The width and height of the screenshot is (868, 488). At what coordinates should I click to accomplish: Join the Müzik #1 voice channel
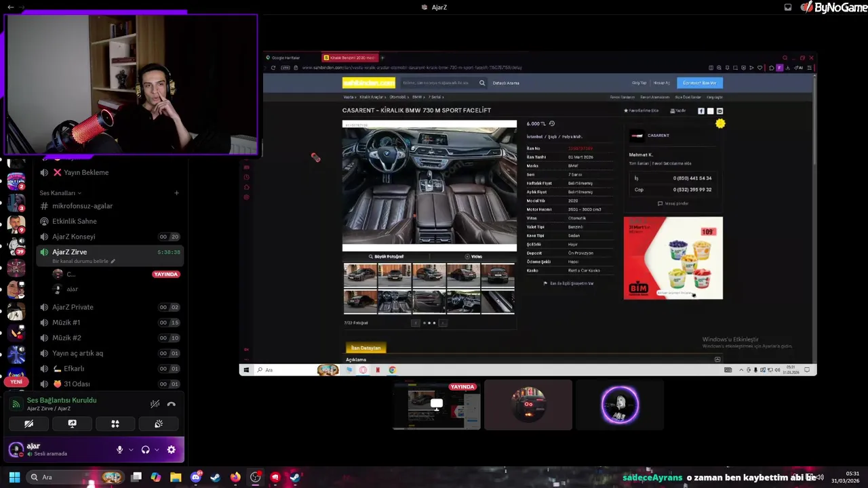point(110,323)
